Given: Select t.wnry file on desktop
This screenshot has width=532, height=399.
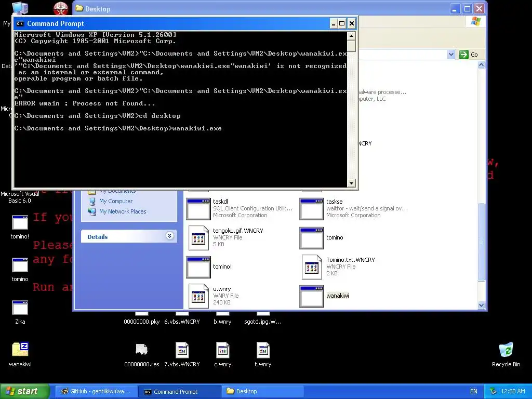Looking at the screenshot, I should tap(263, 350).
